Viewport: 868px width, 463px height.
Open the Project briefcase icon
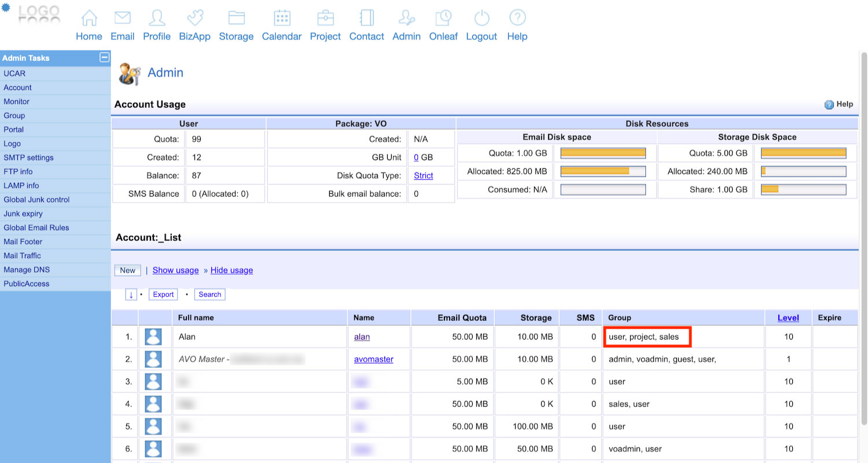(x=325, y=19)
